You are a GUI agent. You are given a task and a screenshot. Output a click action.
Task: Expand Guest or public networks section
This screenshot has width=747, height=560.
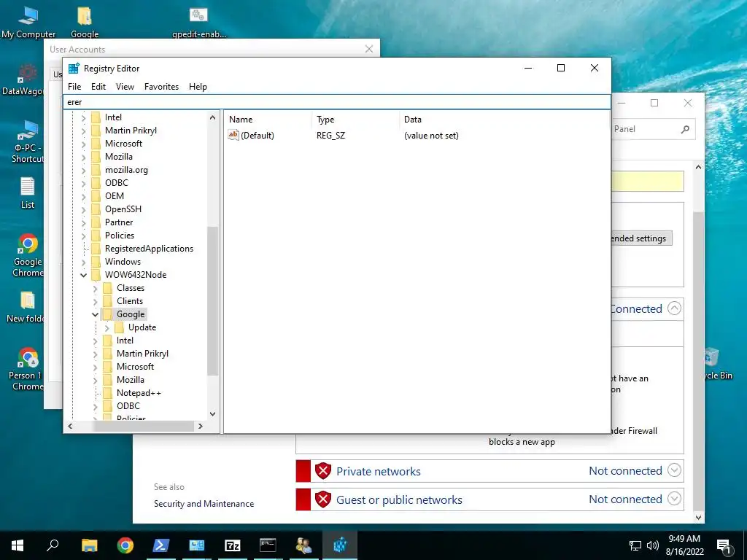click(x=674, y=499)
